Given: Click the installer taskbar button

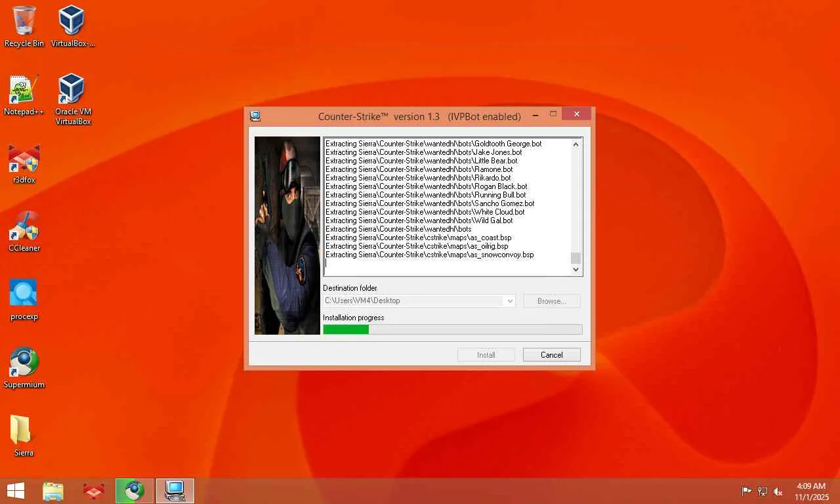Looking at the screenshot, I should coord(175,491).
